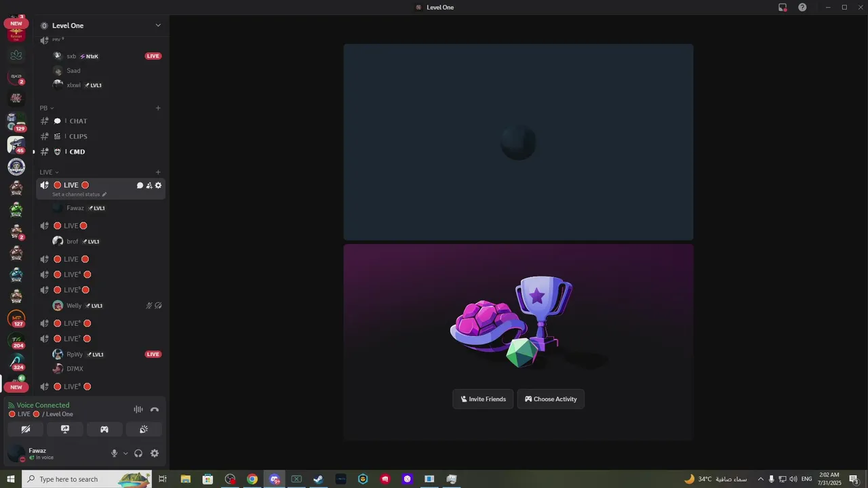Open the Fawaz avatar in the user panel
This screenshot has width=868, height=488.
(x=16, y=453)
